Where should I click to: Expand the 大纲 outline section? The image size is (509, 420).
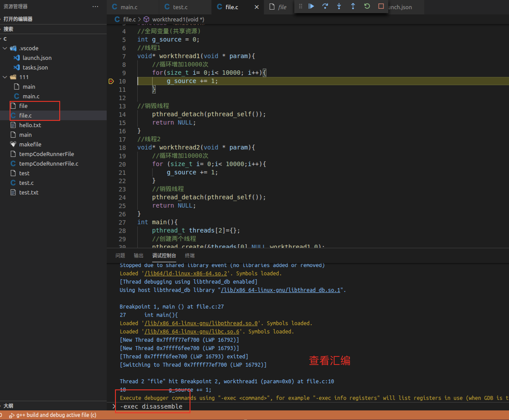tap(8, 406)
